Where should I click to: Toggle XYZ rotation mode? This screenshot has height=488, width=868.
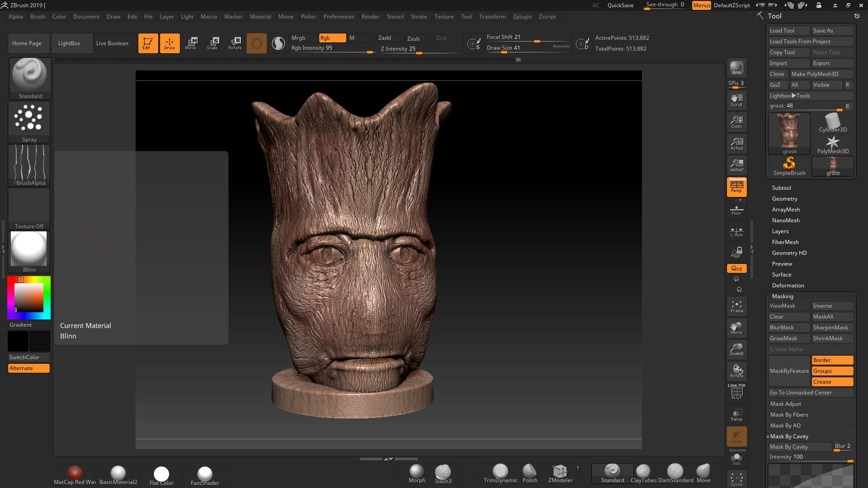pos(736,268)
